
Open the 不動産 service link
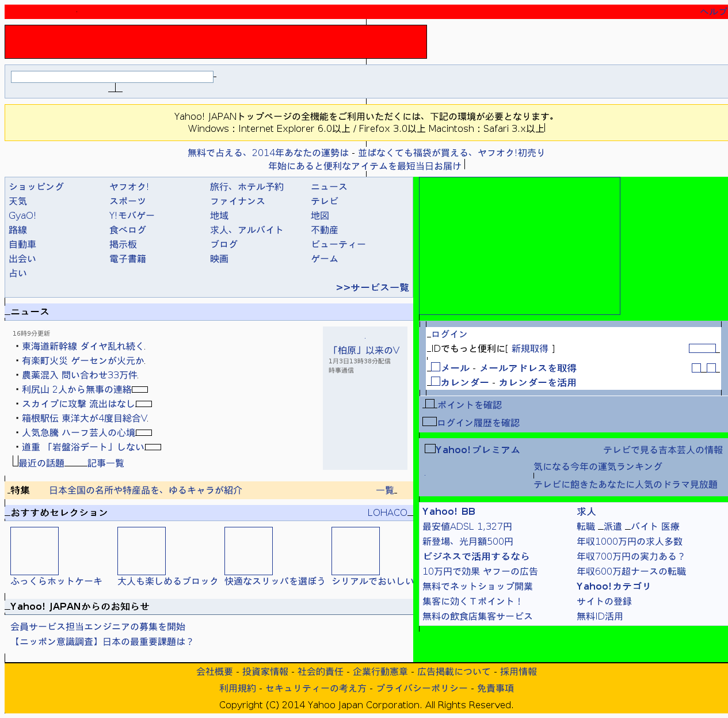point(325,230)
